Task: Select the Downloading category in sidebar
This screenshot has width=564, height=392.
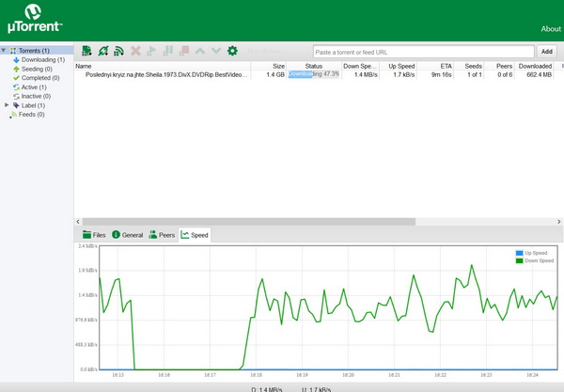Action: pyautogui.click(x=43, y=59)
